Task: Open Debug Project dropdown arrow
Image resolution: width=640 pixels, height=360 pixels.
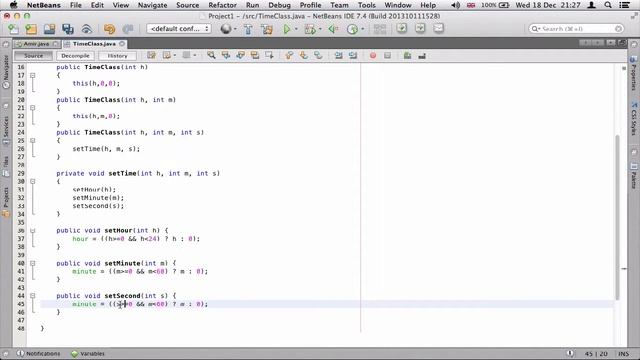Action: click(320, 29)
